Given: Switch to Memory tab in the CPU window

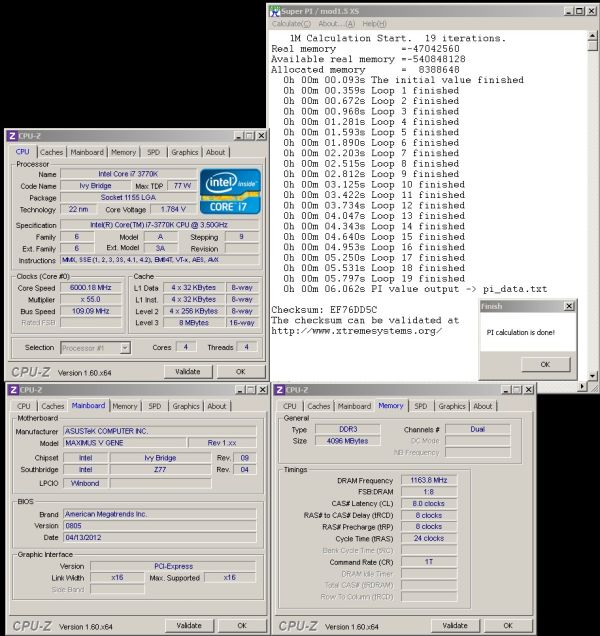Looking at the screenshot, I should (123, 152).
